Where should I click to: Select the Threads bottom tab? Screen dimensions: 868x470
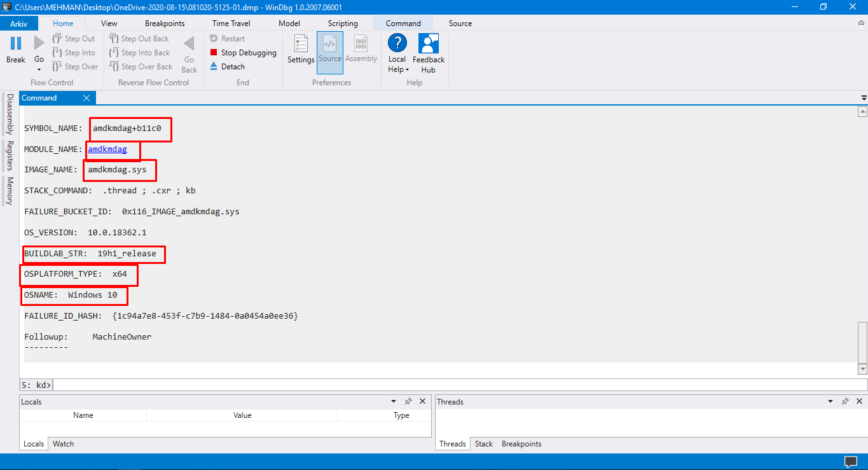coord(453,444)
